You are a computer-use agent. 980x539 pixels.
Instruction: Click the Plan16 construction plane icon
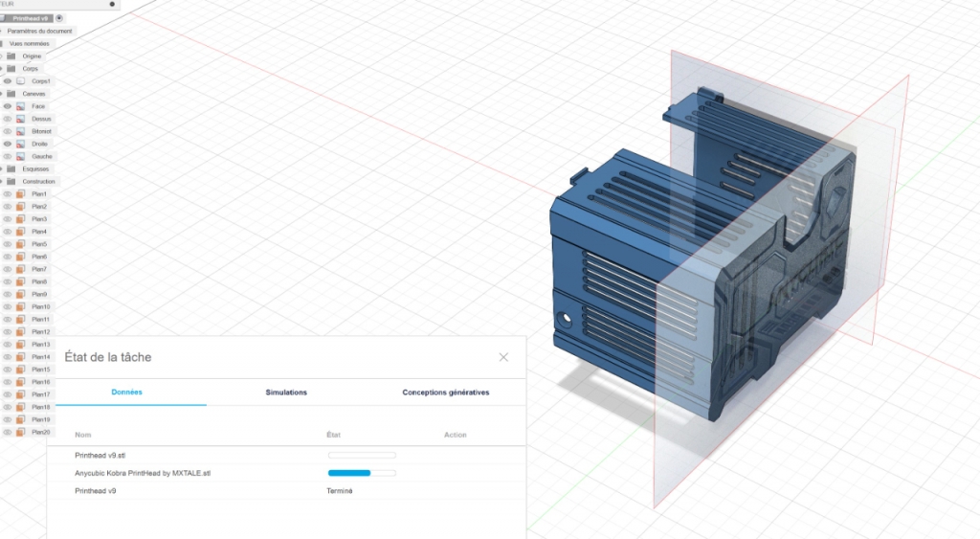pyautogui.click(x=21, y=381)
